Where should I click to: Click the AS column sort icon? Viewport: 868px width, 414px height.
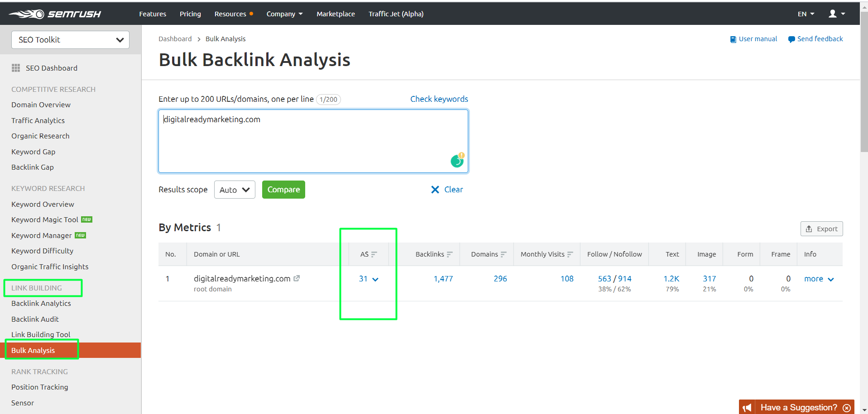pos(374,255)
